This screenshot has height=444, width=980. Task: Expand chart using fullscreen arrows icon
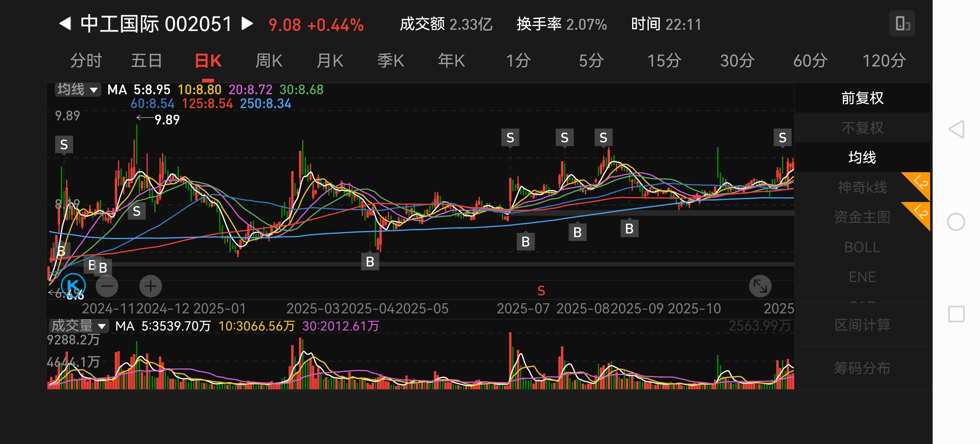click(x=760, y=286)
